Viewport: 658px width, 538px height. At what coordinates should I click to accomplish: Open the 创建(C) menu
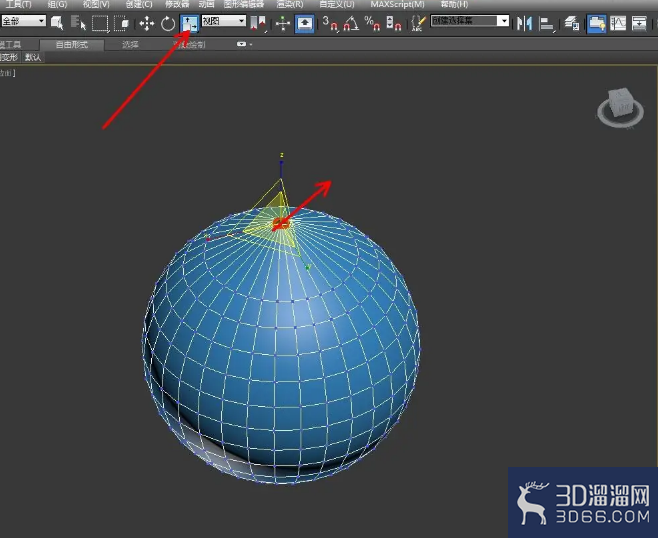[x=139, y=5]
